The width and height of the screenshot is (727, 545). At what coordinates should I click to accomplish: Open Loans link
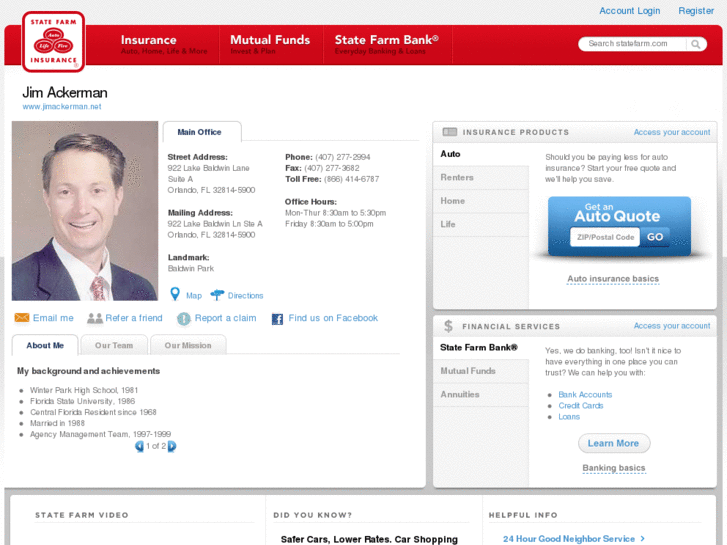[x=569, y=417]
